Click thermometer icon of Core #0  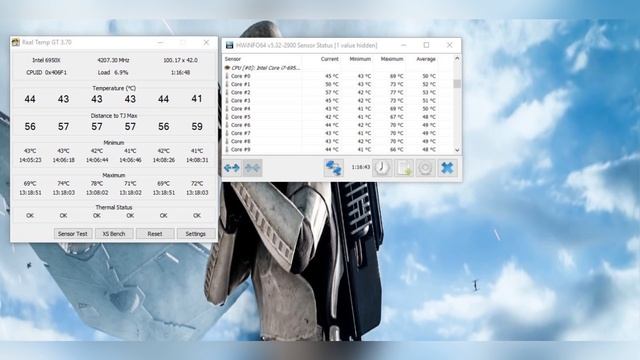point(227,76)
